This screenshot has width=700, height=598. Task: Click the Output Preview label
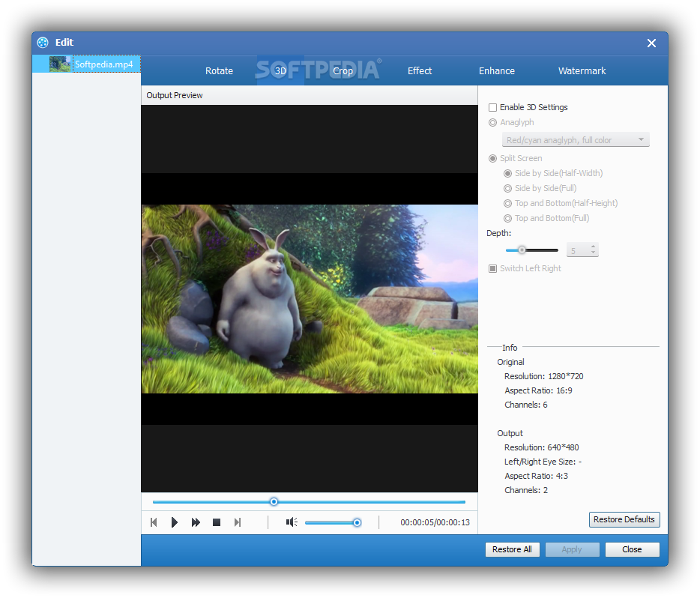175,95
